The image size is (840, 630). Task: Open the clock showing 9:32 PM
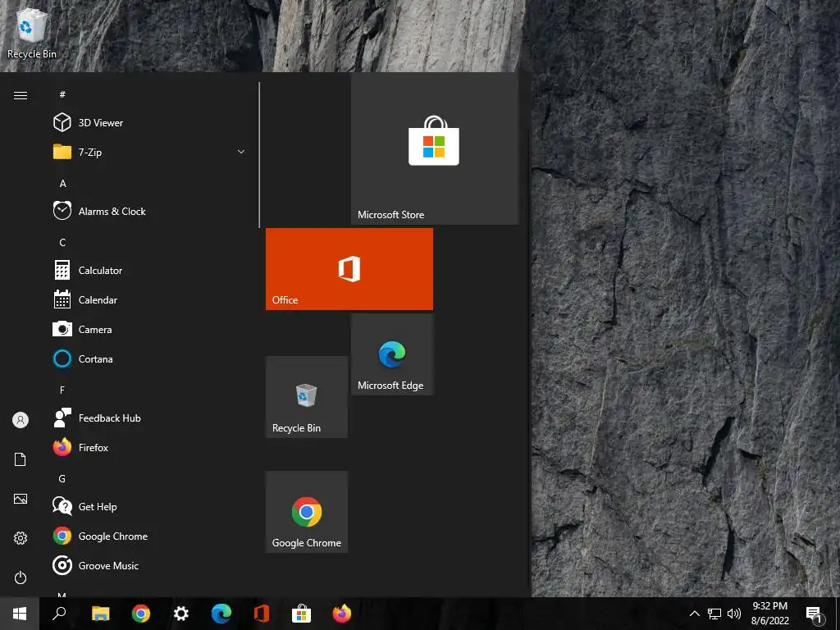click(x=769, y=614)
